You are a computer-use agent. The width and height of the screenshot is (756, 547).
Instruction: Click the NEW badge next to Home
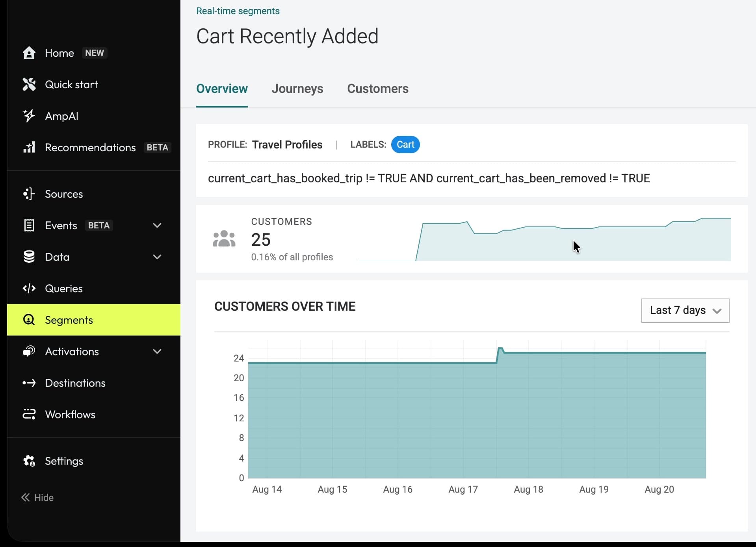coord(95,53)
